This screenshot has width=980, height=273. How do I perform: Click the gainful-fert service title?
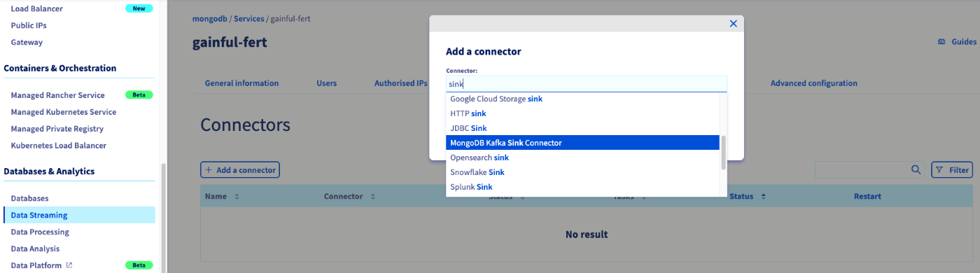click(230, 43)
